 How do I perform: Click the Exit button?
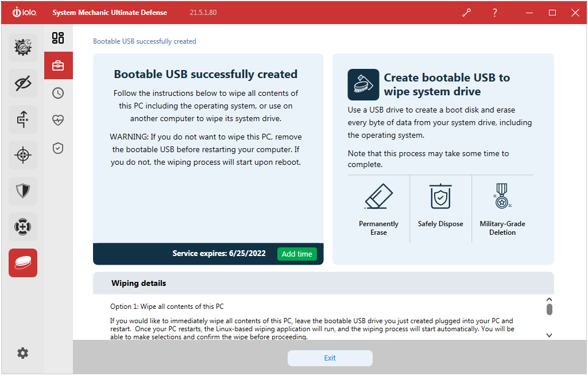[x=330, y=358]
